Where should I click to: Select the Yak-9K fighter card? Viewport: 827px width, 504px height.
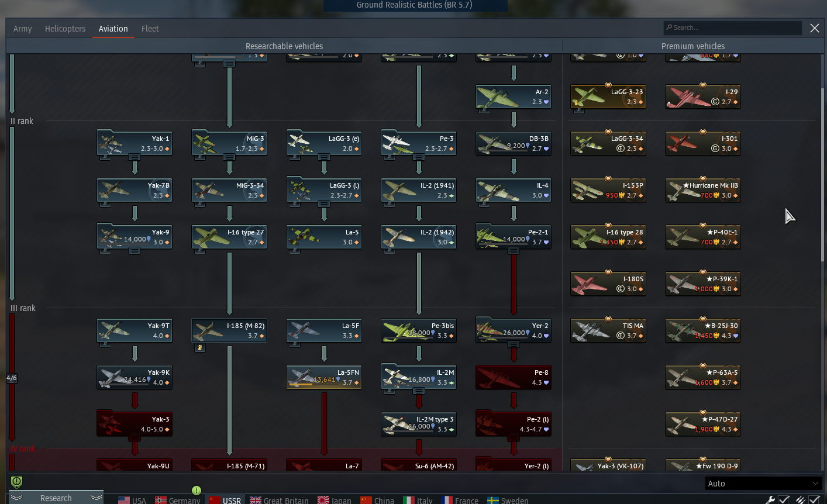point(135,377)
